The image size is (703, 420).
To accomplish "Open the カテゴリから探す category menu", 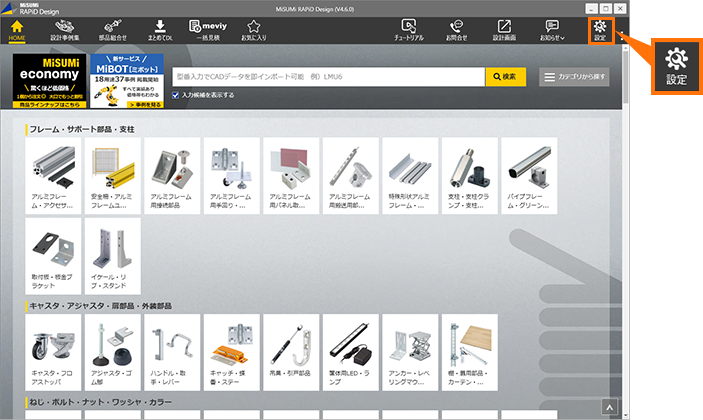I will tap(574, 77).
